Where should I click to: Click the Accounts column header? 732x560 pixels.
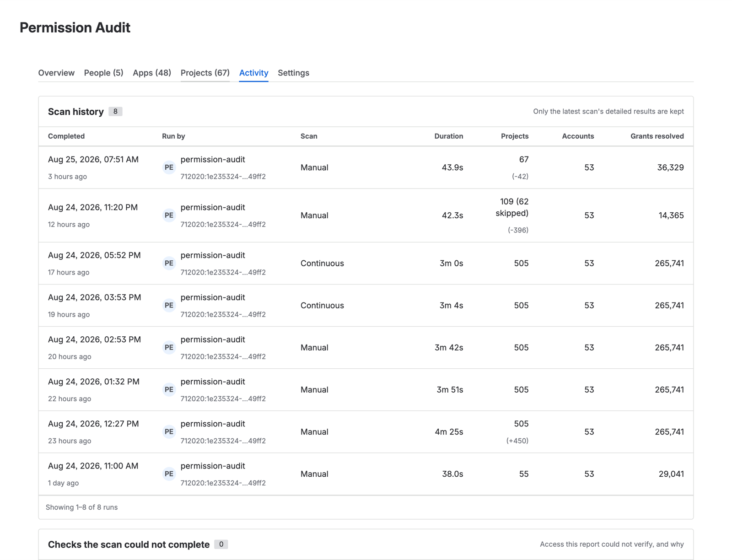coord(578,136)
